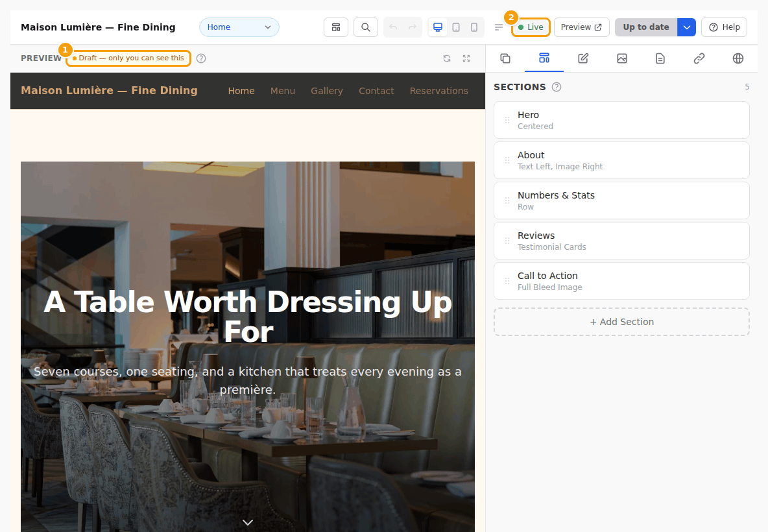Select the Sections layout tab
The width and height of the screenshot is (768, 532).
pos(544,58)
